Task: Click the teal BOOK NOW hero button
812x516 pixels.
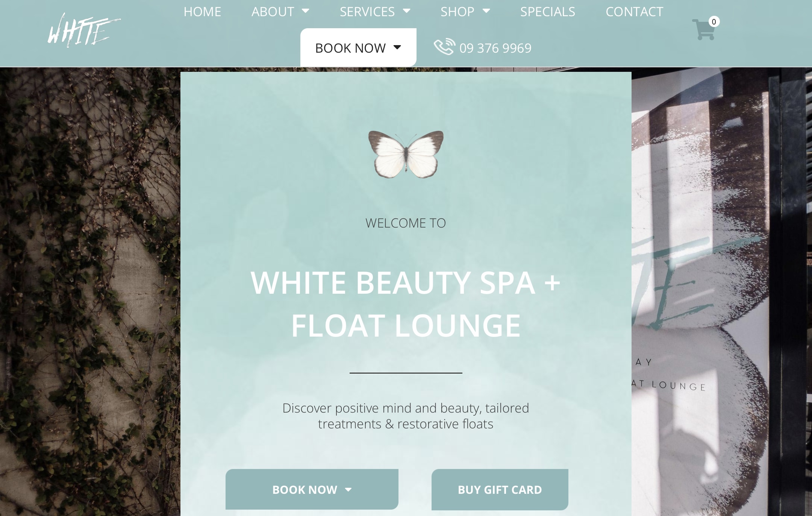Action: point(312,489)
